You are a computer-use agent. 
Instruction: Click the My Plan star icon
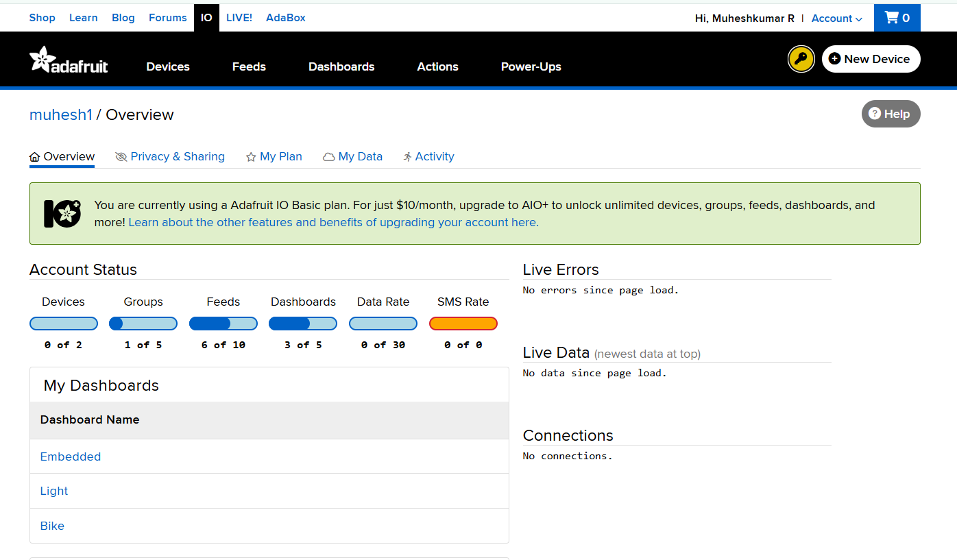coord(251,157)
